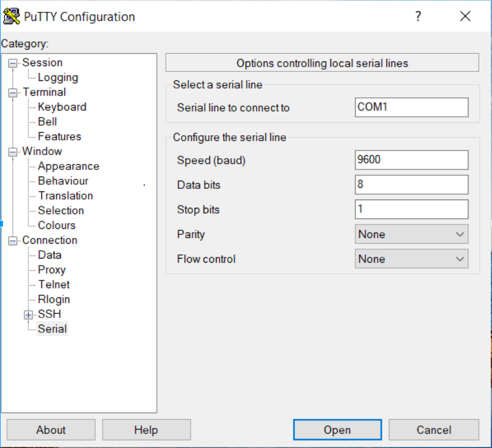492x448 pixels.
Task: Click the About button
Action: pos(51,430)
